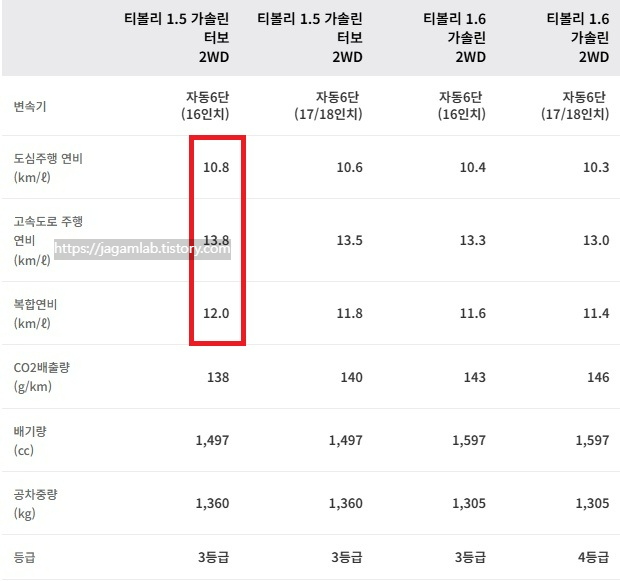This screenshot has width=620, height=581.
Task: Select 자동6단 (17/18인치) above 10.3
Action: 575,106
